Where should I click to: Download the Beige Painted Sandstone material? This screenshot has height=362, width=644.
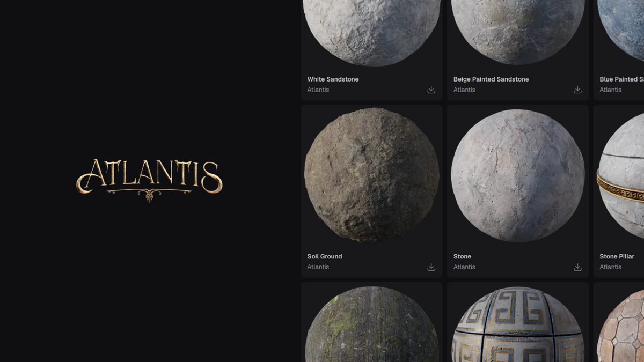(x=577, y=90)
